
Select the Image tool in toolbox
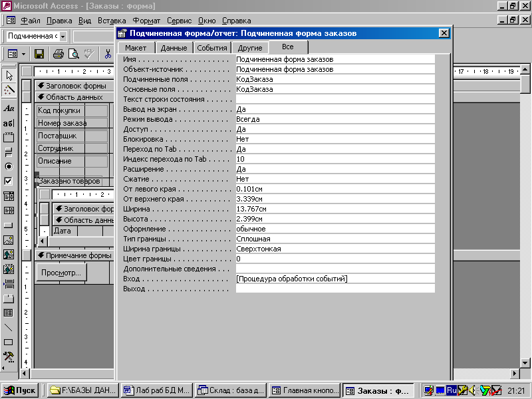[x=9, y=240]
